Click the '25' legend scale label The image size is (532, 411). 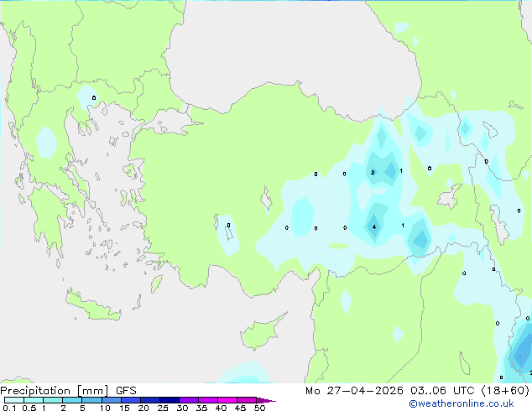[163, 408]
